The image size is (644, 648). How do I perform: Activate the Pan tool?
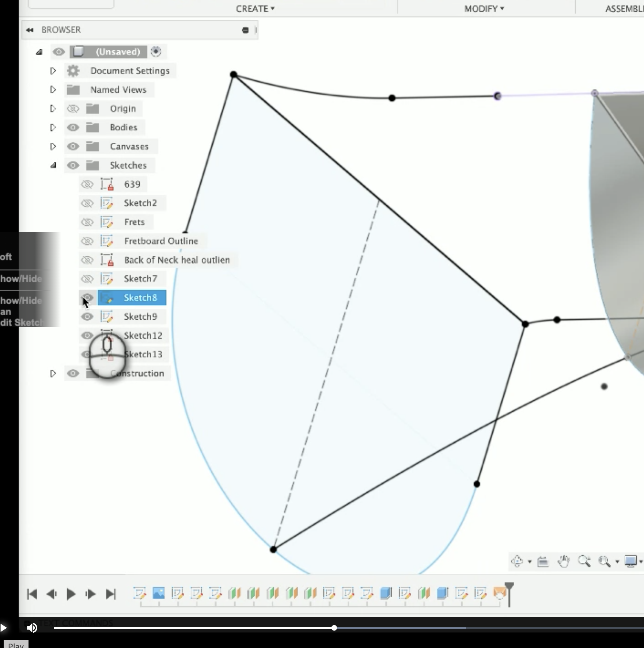[563, 561]
